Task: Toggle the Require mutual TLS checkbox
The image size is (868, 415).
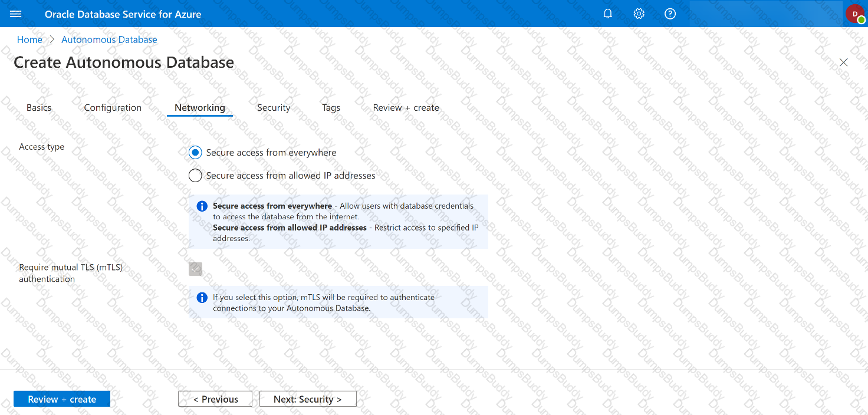Action: pos(195,269)
